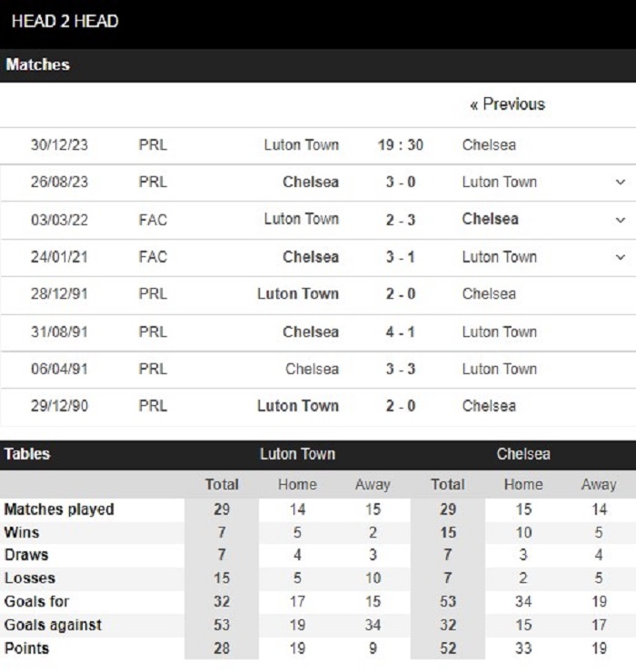
Task: Expand the 03/03/22 FAC match chevron
Action: [621, 220]
